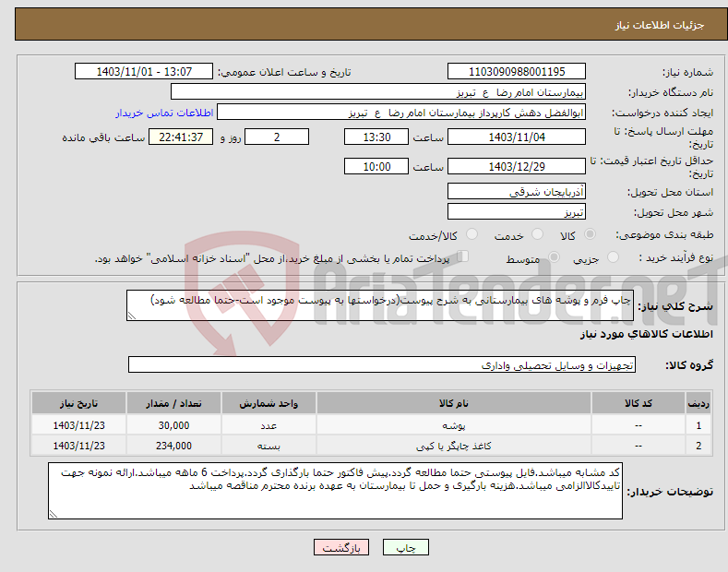728x572 pixels.
Task: Open buyer contact info link اطلاعات تماس خریدار
Action: tap(164, 113)
